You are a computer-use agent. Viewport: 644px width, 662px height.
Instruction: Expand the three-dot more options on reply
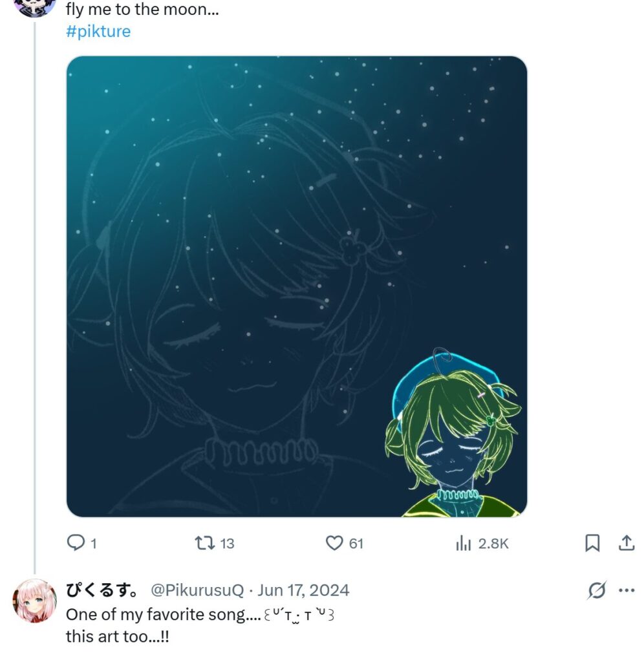click(x=627, y=590)
